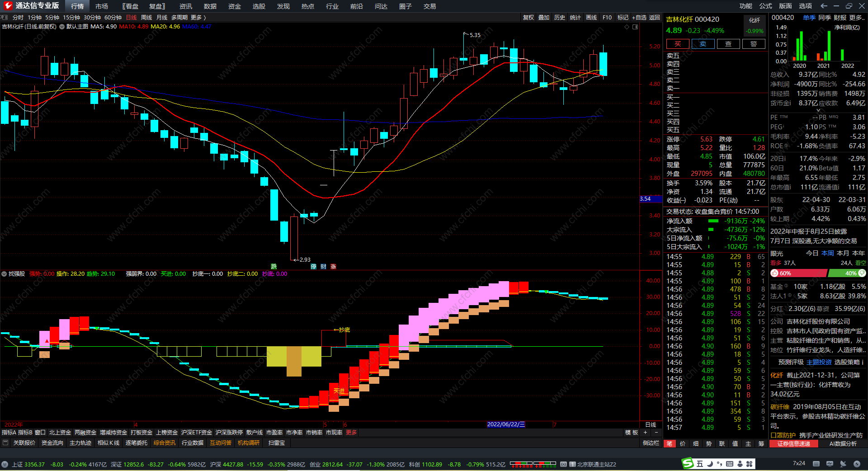The height and width of the screenshot is (471, 868).
Task: Switch to 北上资金 indicator tab
Action: click(60, 433)
